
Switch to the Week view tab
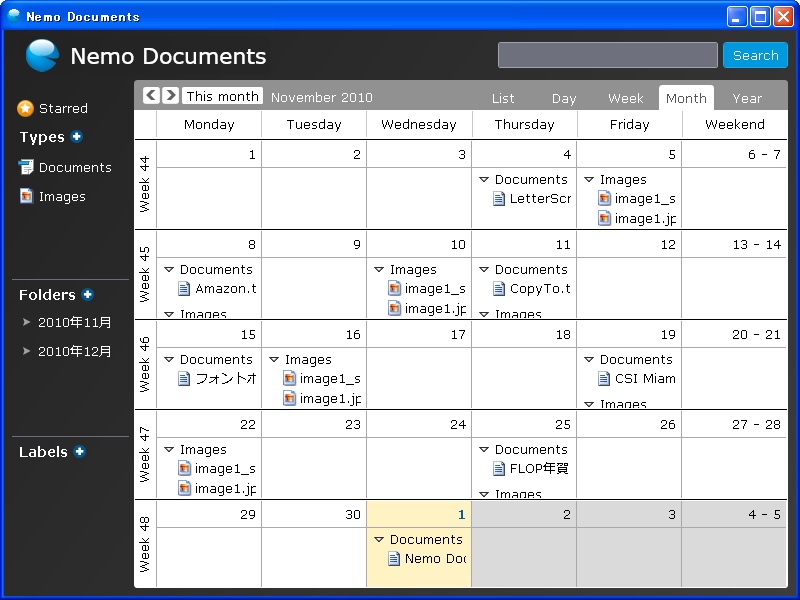point(625,99)
